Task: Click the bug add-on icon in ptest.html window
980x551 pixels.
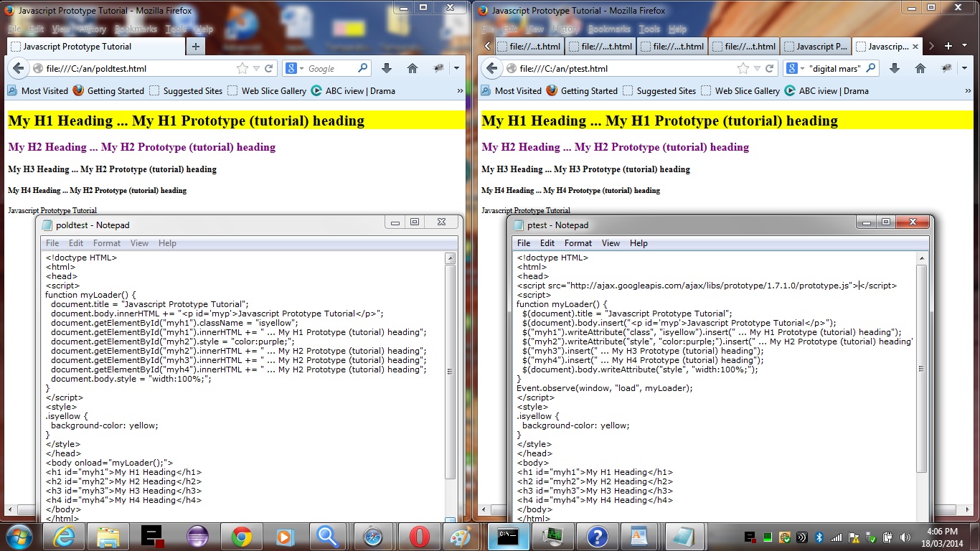Action: 946,69
